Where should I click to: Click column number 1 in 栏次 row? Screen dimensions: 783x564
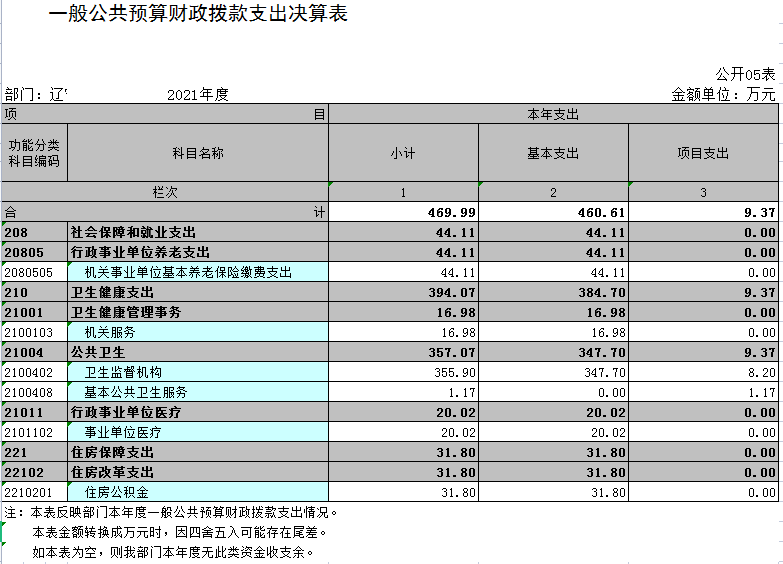[x=403, y=192]
